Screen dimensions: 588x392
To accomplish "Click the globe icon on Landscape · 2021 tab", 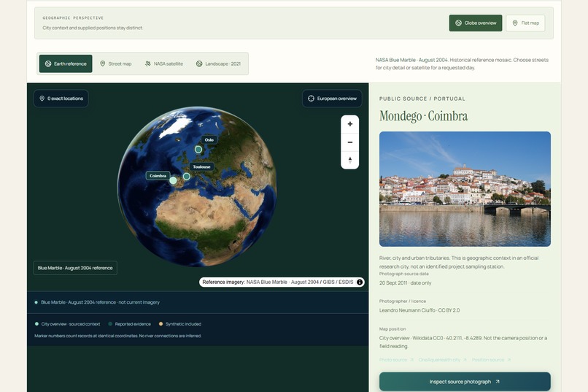I will (199, 64).
